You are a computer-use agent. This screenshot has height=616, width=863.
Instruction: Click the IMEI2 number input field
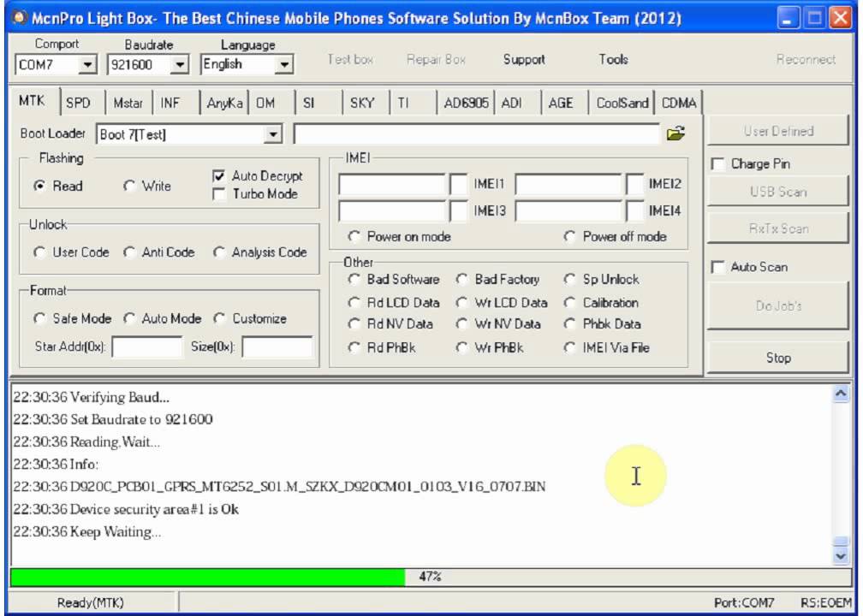568,184
